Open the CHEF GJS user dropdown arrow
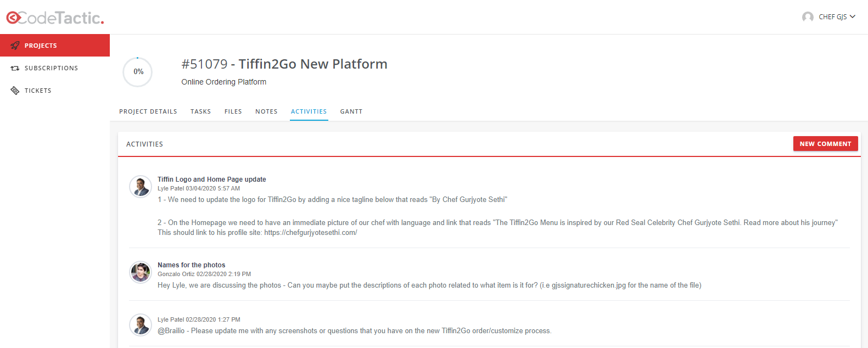This screenshot has width=868, height=348. (853, 16)
